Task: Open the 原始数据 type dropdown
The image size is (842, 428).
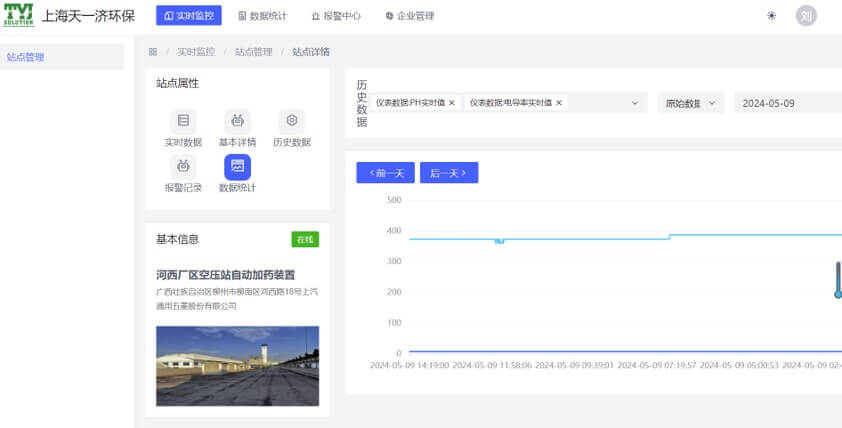Action: pyautogui.click(x=690, y=103)
